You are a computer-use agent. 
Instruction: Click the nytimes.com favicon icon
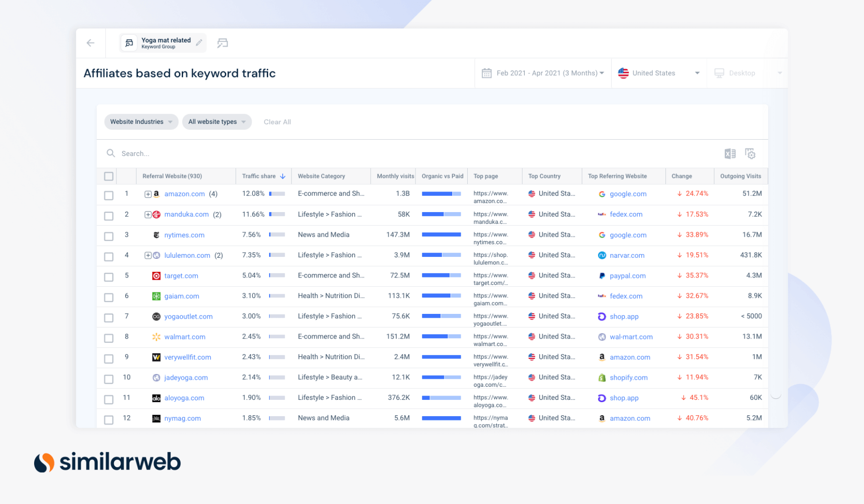(157, 235)
